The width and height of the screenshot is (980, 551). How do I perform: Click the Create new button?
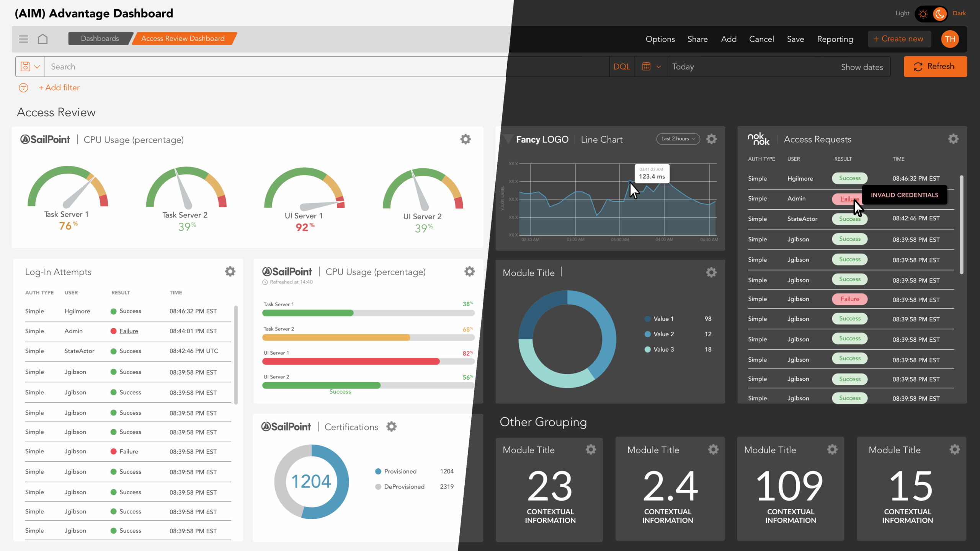(899, 39)
